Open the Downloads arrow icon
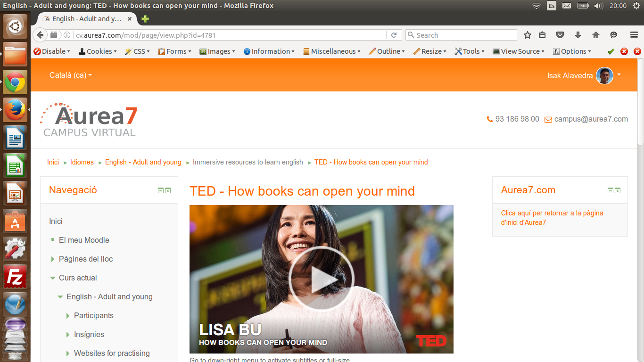The height and width of the screenshot is (362, 644). point(578,35)
